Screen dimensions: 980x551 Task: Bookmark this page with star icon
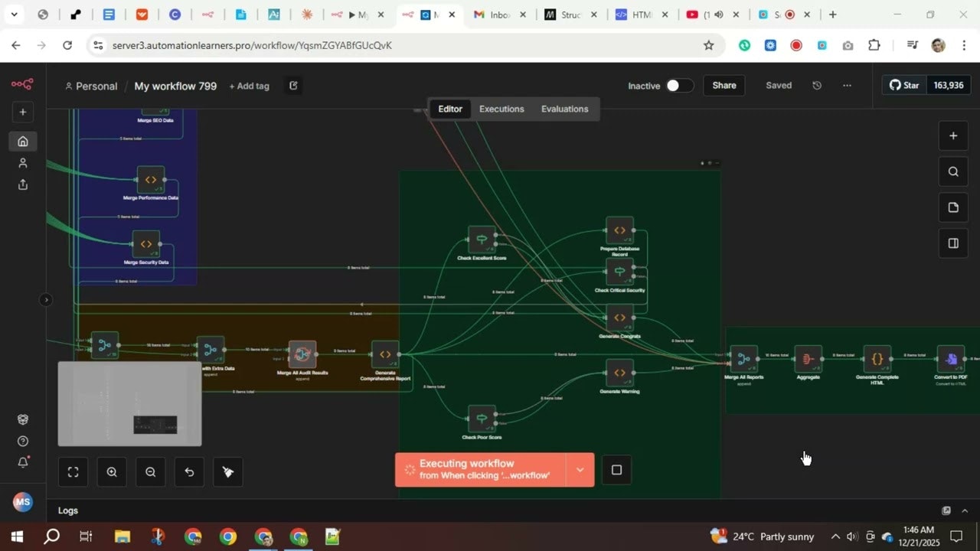708,45
